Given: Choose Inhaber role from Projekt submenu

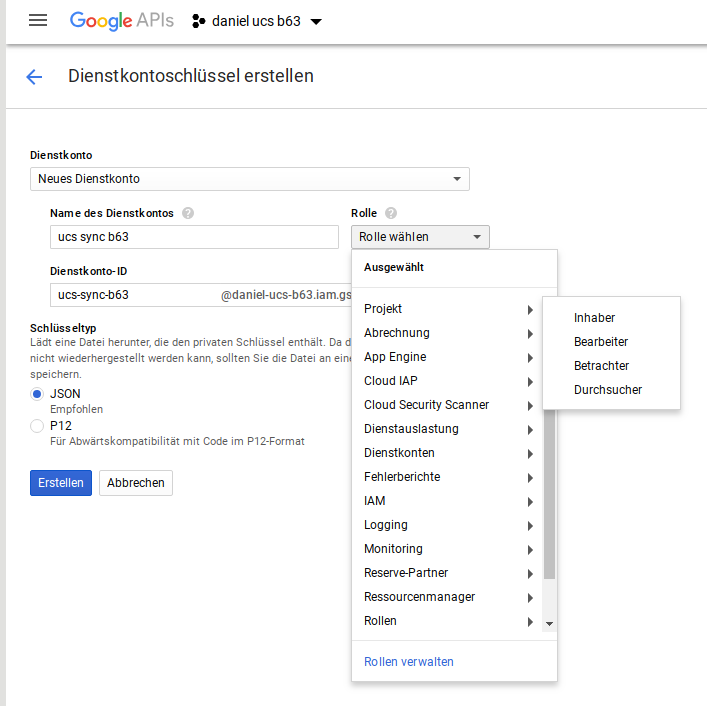Looking at the screenshot, I should (x=594, y=318).
